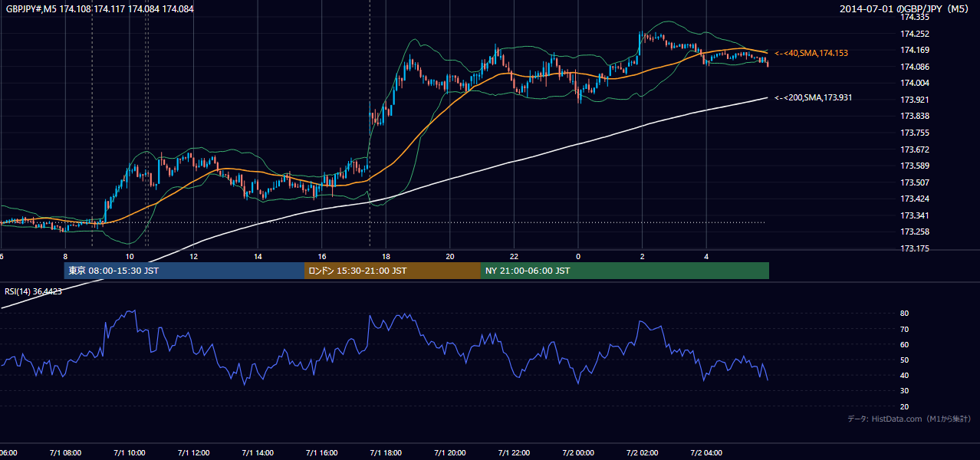Click the 7/1 16:00 date axis label
The image size is (980, 460).
[x=322, y=453]
